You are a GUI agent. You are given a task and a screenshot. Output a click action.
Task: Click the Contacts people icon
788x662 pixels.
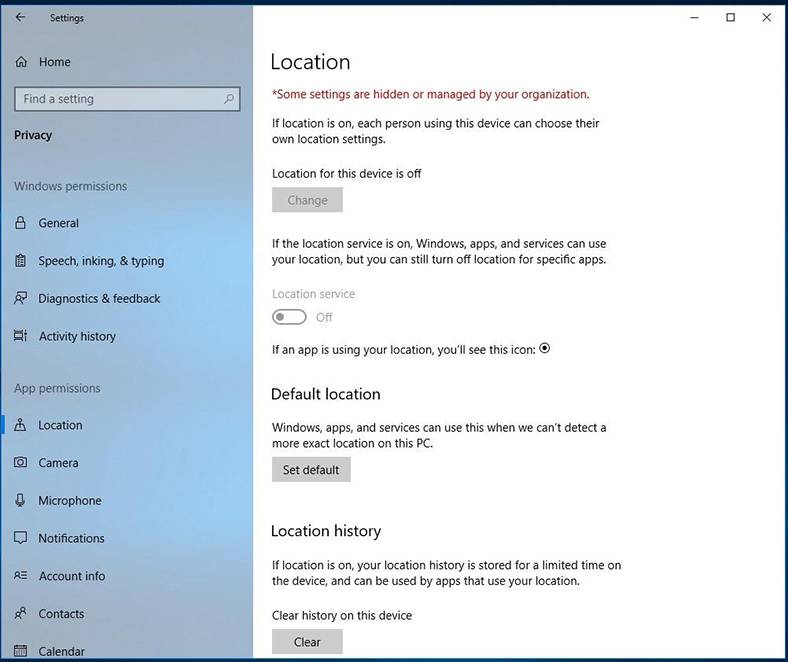click(x=20, y=613)
